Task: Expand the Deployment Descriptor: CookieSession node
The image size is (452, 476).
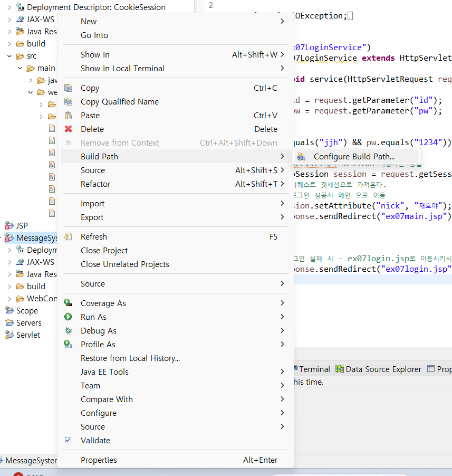Action: pyautogui.click(x=9, y=7)
